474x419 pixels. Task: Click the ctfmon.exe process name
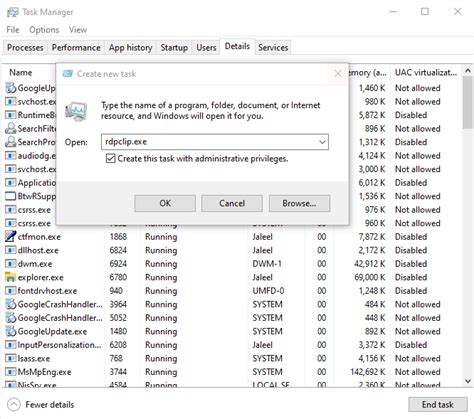pyautogui.click(x=39, y=237)
